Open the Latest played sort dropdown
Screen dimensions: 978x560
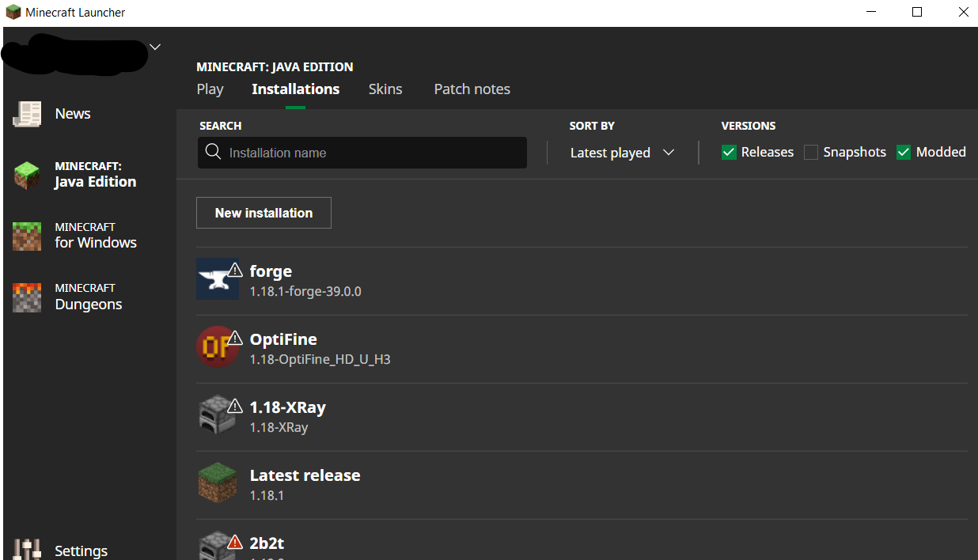(622, 153)
